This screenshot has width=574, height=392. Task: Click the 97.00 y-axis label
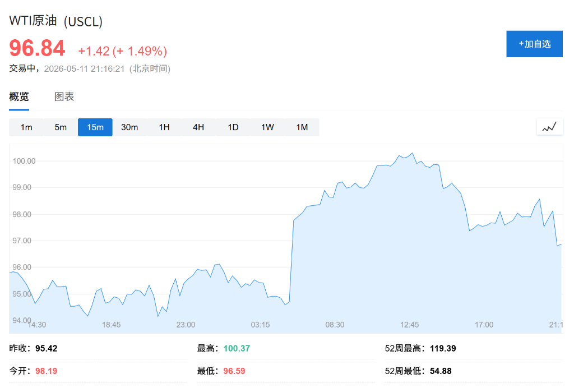point(22,241)
